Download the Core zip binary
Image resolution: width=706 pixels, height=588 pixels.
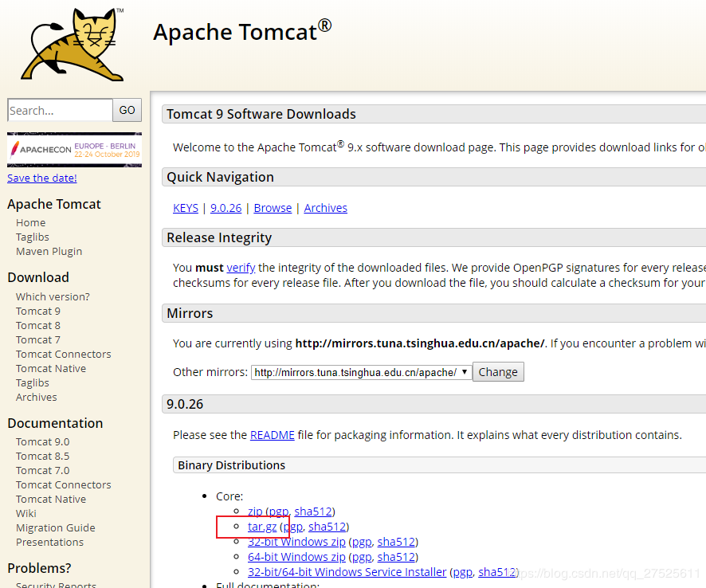pyautogui.click(x=255, y=512)
